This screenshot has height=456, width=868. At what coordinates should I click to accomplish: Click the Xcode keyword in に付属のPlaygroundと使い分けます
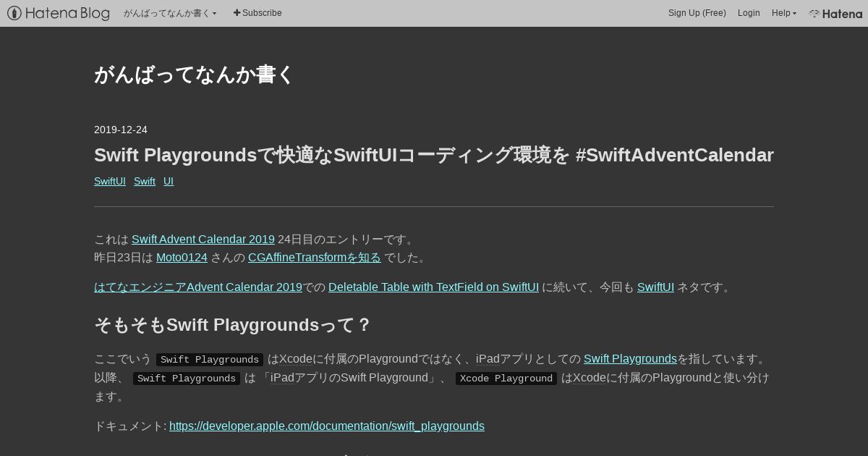pos(590,377)
